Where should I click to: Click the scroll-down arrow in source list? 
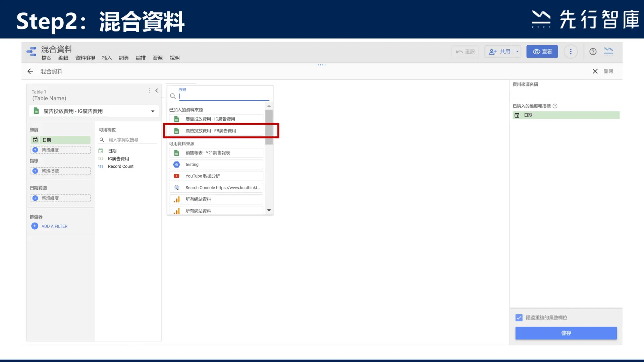point(269,210)
